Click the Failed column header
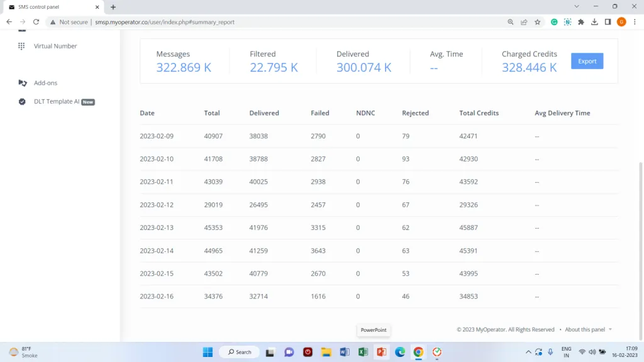This screenshot has height=362, width=644. [x=320, y=113]
